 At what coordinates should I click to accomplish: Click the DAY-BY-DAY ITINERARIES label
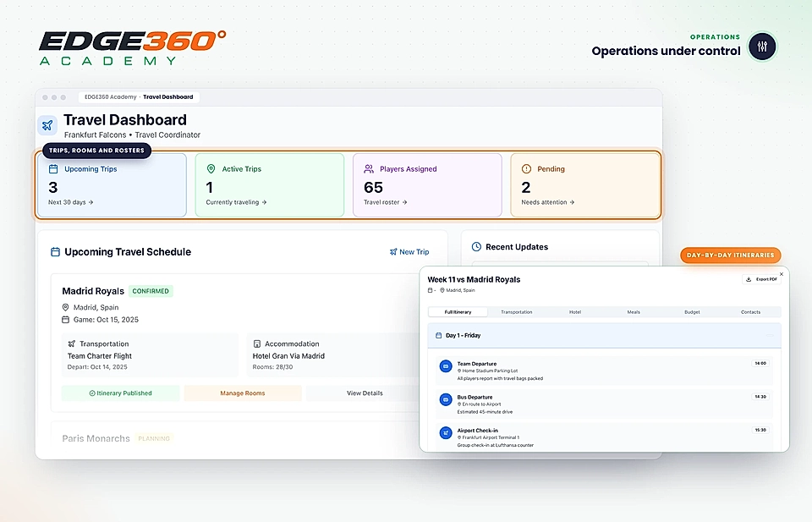(730, 256)
